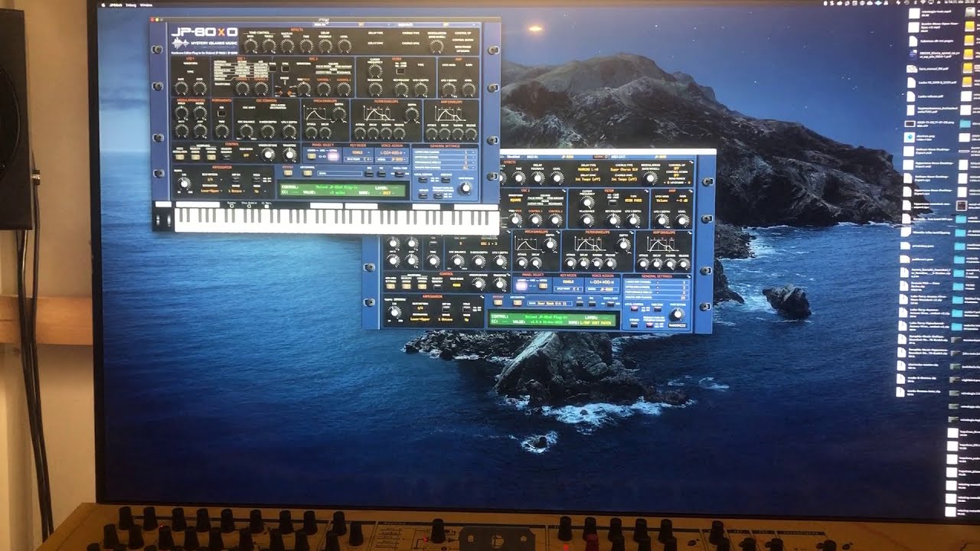The width and height of the screenshot is (980, 551).
Task: Toggle Portamento ON switch in front window
Action: (x=221, y=113)
